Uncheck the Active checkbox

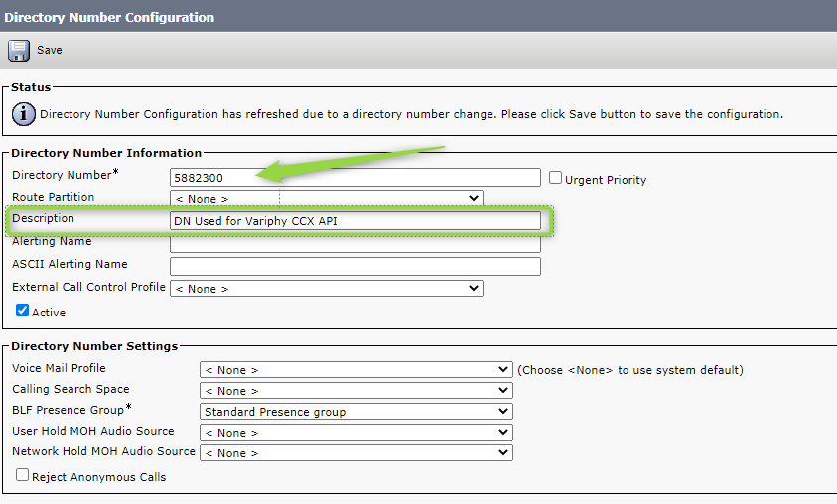22,311
